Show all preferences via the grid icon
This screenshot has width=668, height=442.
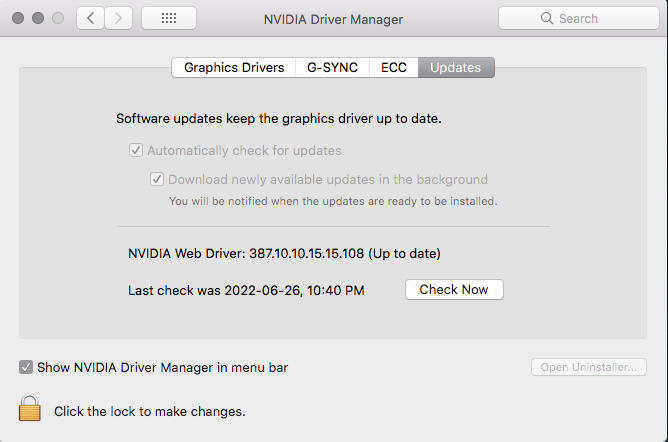click(x=169, y=18)
